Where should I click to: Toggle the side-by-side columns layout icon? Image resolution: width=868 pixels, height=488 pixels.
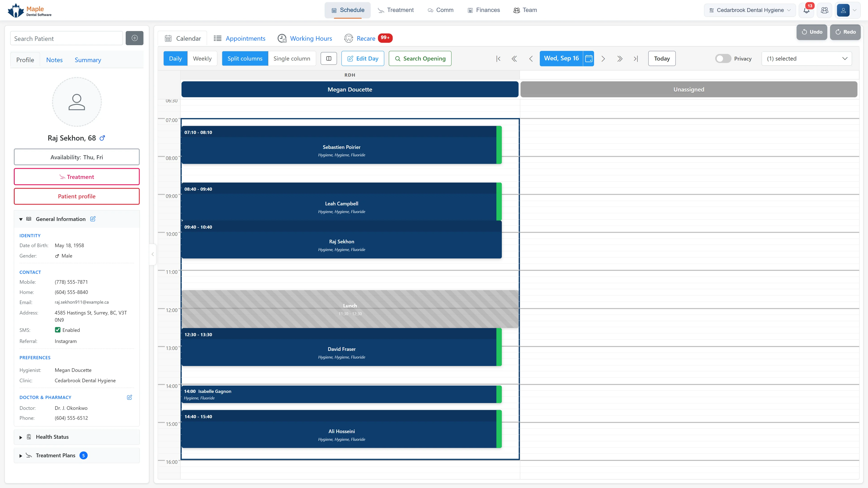click(x=329, y=59)
